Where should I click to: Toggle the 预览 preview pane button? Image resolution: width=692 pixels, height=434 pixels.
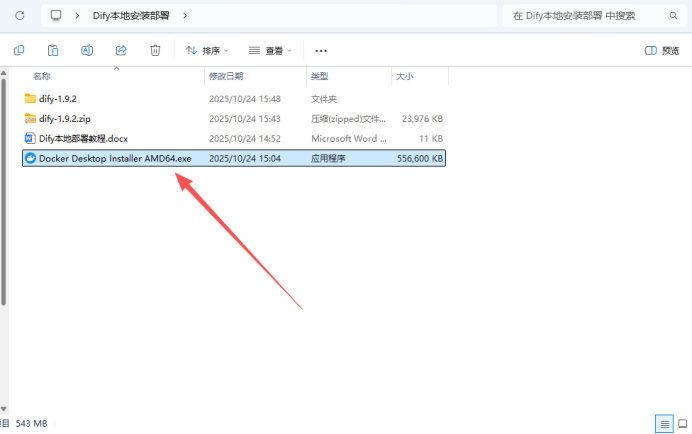(x=662, y=51)
